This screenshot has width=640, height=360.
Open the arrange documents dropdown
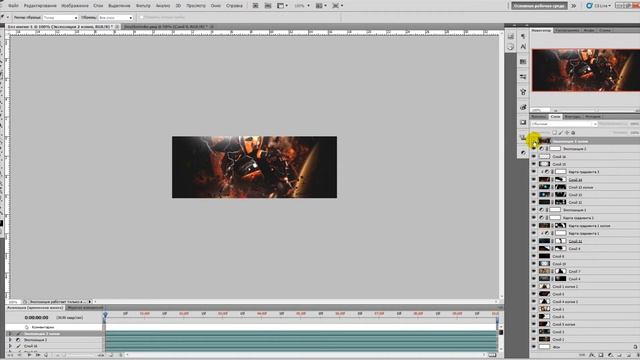click(321, 6)
